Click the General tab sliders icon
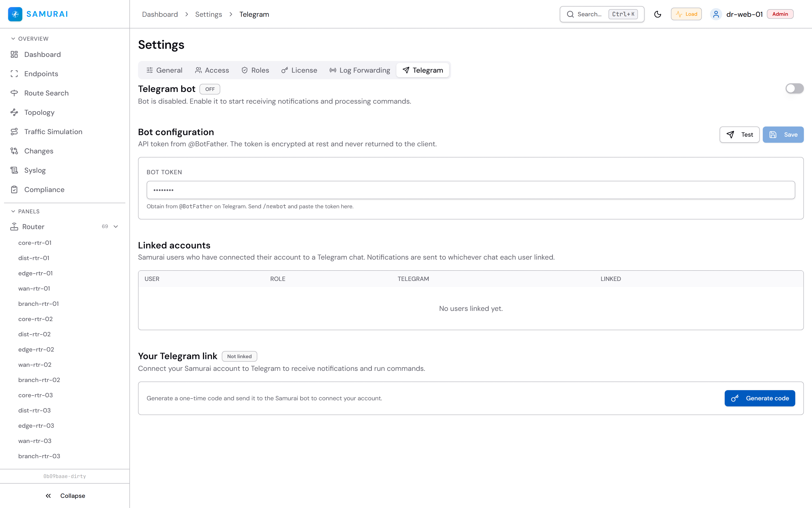The height and width of the screenshot is (508, 812). pyautogui.click(x=150, y=70)
